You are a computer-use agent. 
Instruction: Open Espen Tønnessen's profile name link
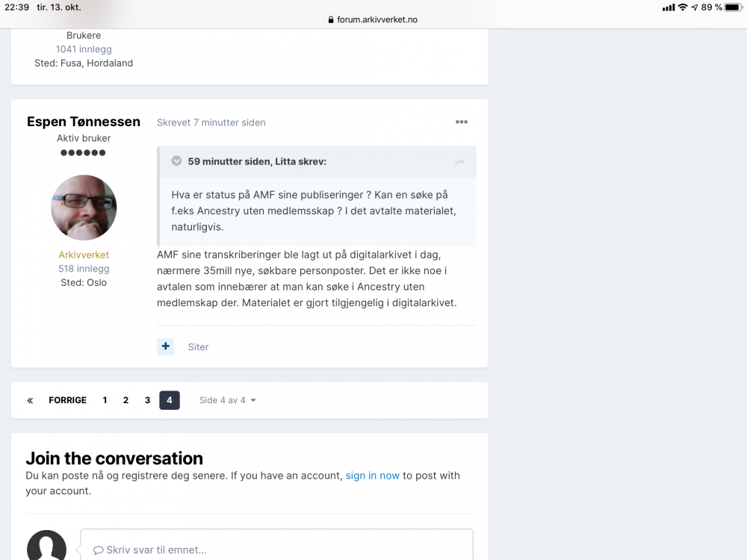coord(84,122)
